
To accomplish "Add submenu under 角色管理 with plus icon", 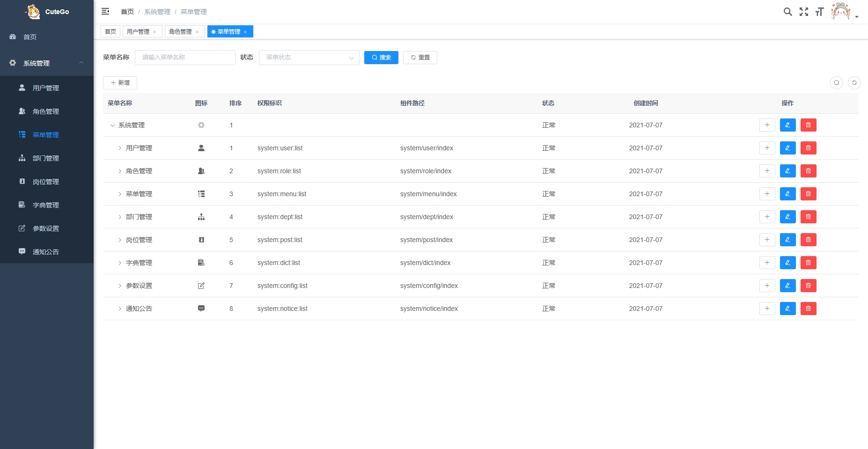I will [x=767, y=171].
